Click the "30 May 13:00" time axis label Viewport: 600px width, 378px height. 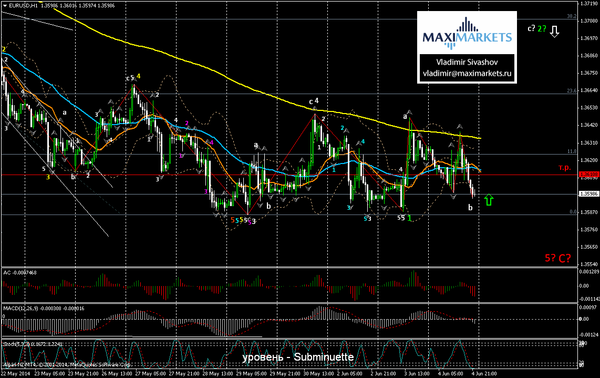coord(315,373)
